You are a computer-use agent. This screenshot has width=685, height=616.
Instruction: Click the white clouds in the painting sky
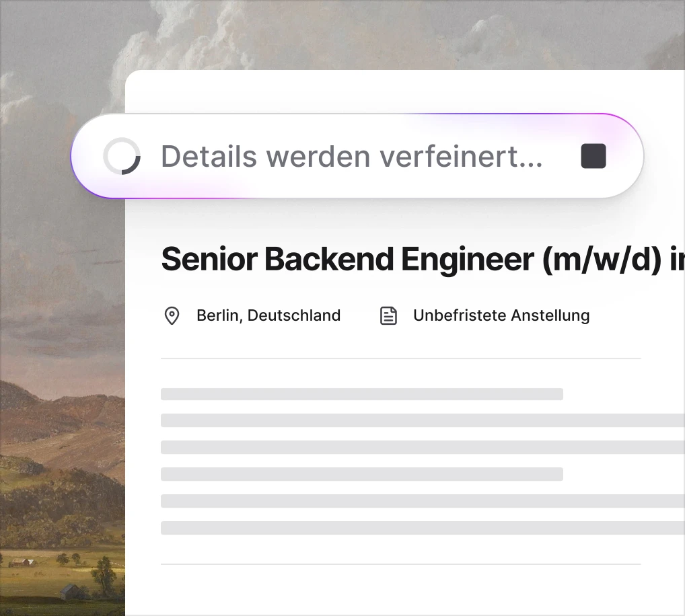coord(184,39)
